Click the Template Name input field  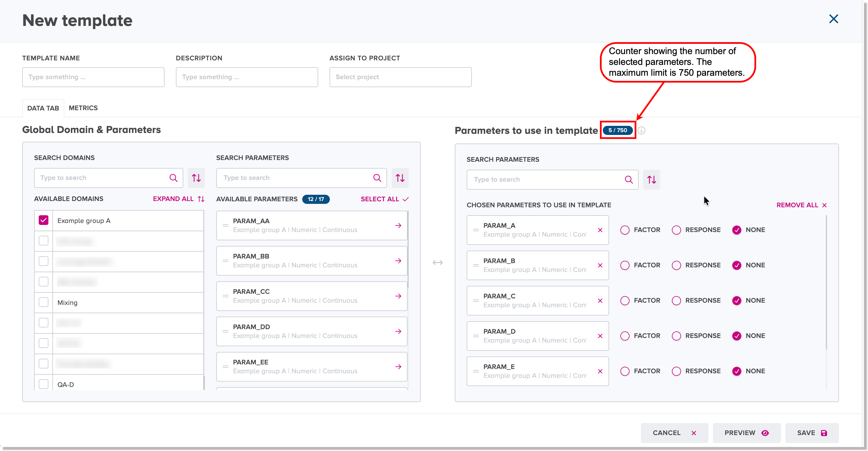coord(93,77)
